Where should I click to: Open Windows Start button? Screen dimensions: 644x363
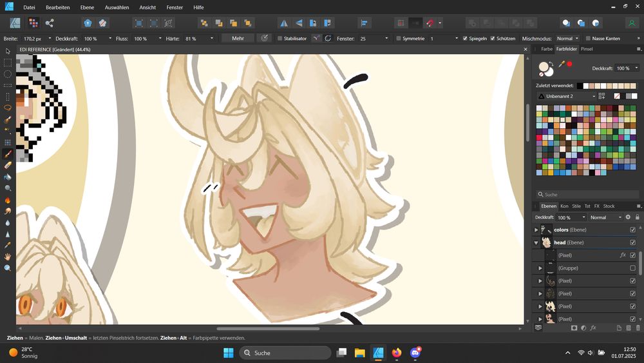click(229, 353)
